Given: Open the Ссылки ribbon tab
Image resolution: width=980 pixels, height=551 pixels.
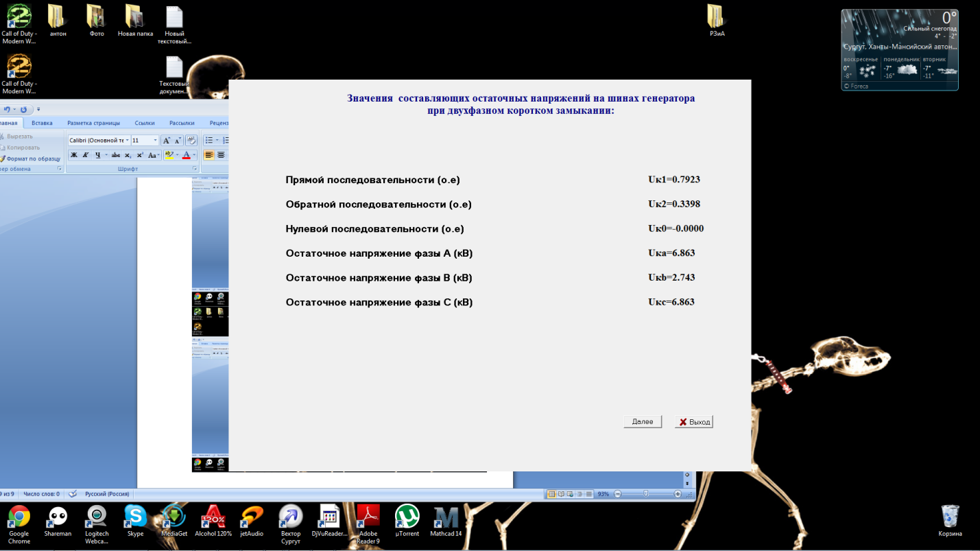Looking at the screenshot, I should click(x=145, y=123).
